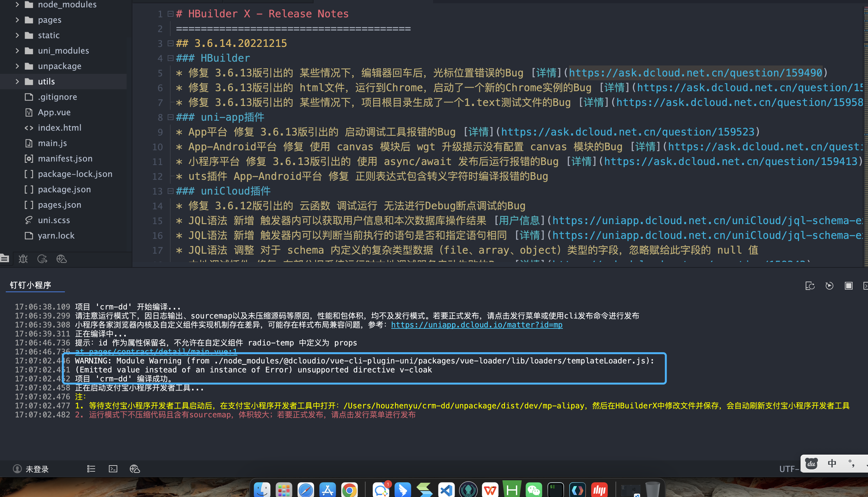The width and height of the screenshot is (868, 497).
Task: Click line number 12 in the gutter
Action: coord(157,176)
